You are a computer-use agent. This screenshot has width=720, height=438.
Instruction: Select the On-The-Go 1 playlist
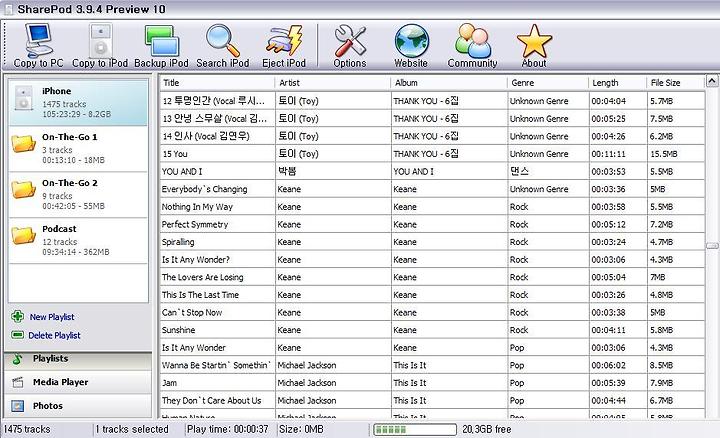(x=78, y=148)
